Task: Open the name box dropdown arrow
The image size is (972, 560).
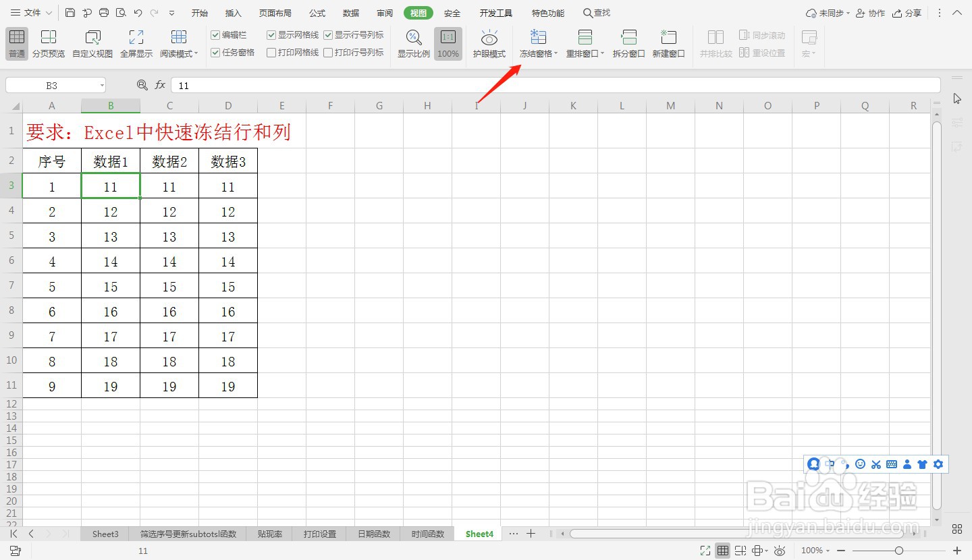Action: (102, 86)
